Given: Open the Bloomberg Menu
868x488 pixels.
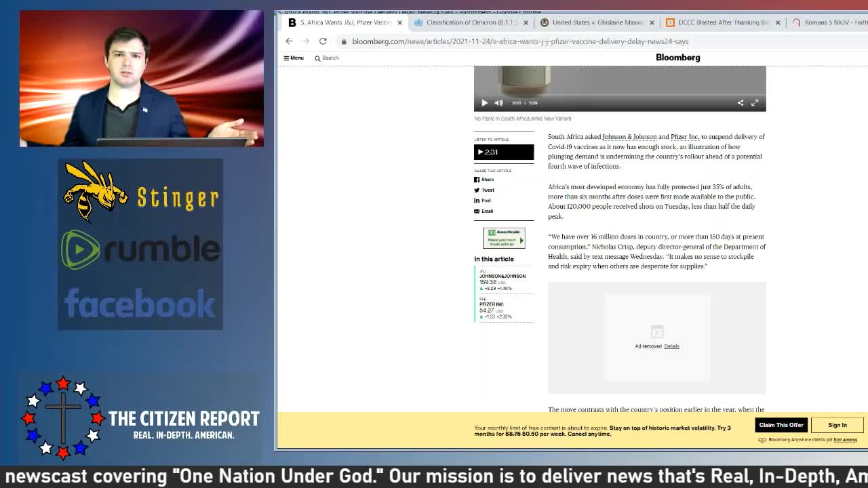Looking at the screenshot, I should click(294, 58).
